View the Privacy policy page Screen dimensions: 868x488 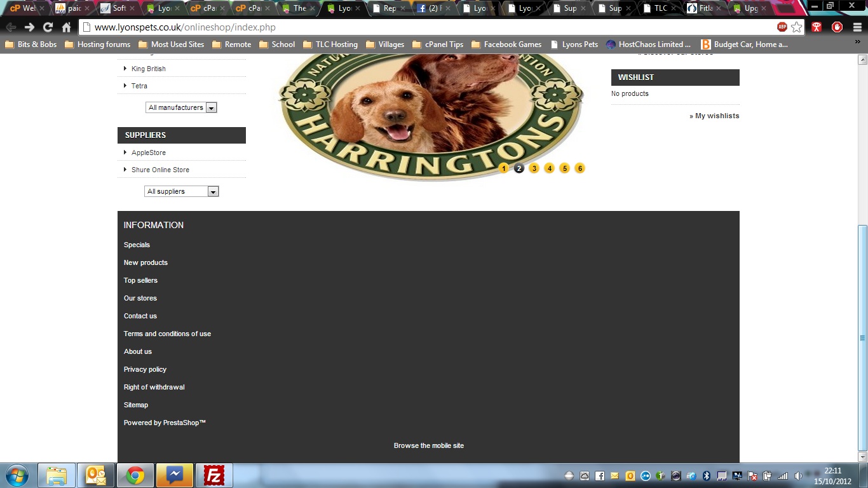[145, 369]
